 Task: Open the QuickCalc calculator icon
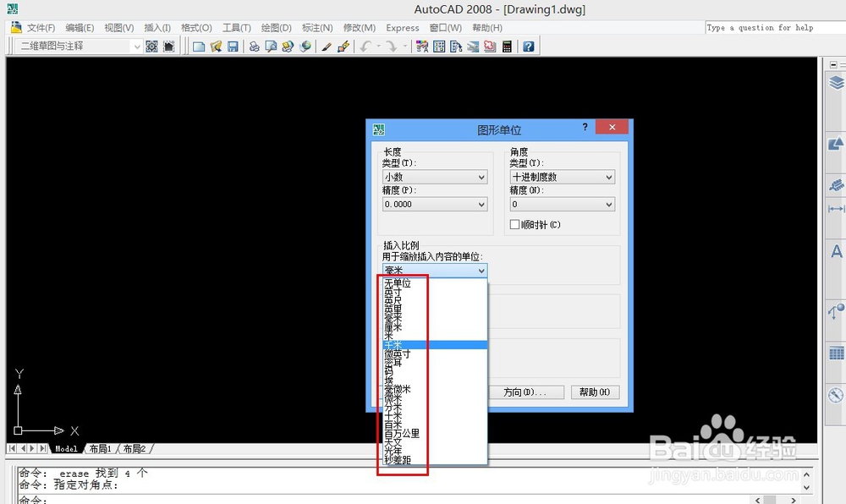point(507,47)
